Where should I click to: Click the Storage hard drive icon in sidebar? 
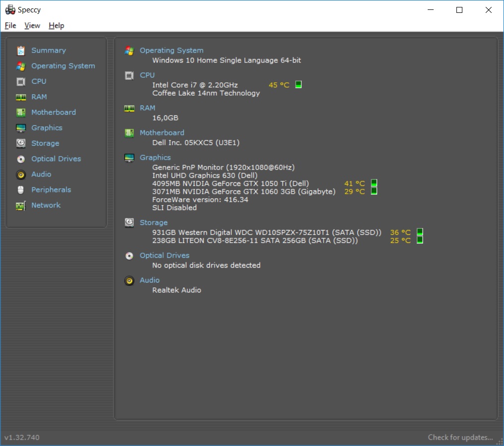coord(21,143)
